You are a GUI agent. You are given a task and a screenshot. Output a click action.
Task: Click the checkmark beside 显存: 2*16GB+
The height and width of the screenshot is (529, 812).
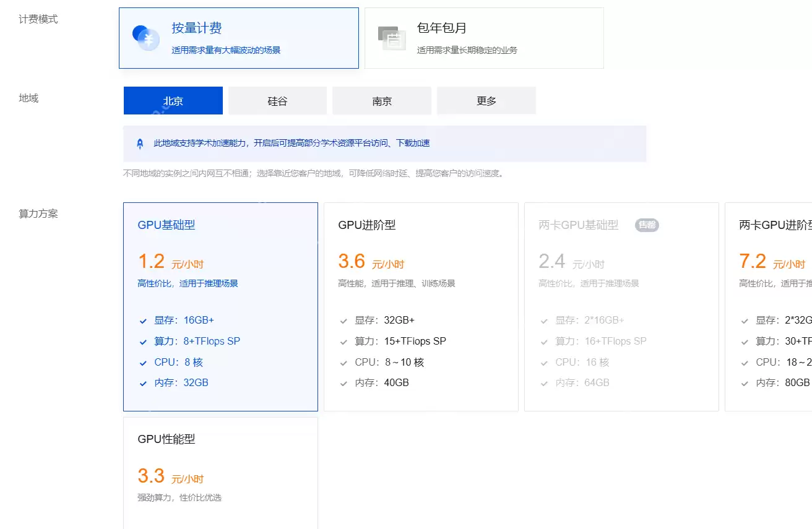(543, 320)
